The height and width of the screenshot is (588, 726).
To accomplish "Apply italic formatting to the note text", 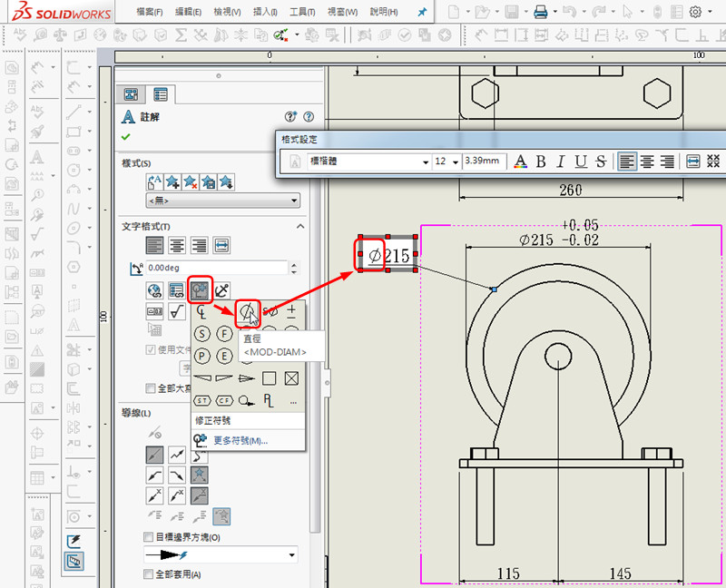I will point(561,162).
